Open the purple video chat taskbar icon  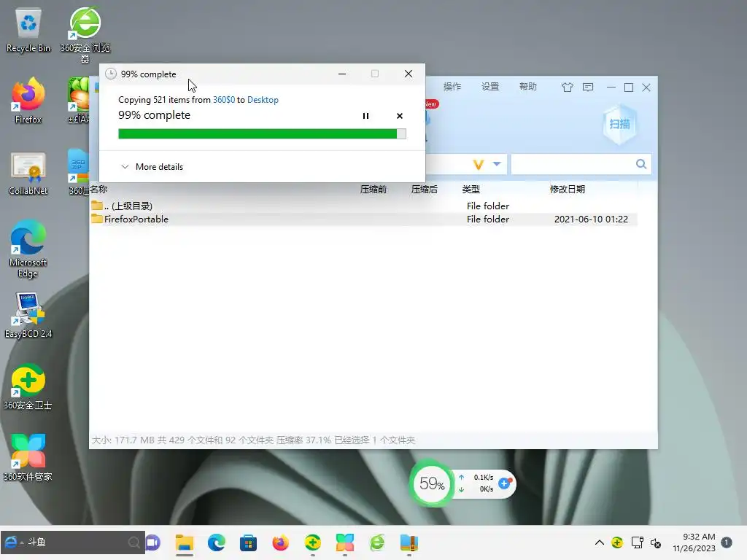(x=153, y=542)
